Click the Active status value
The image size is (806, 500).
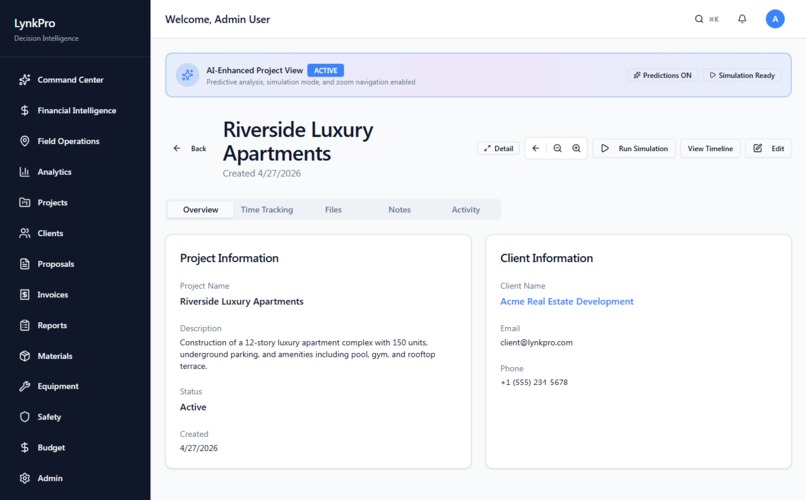click(193, 407)
